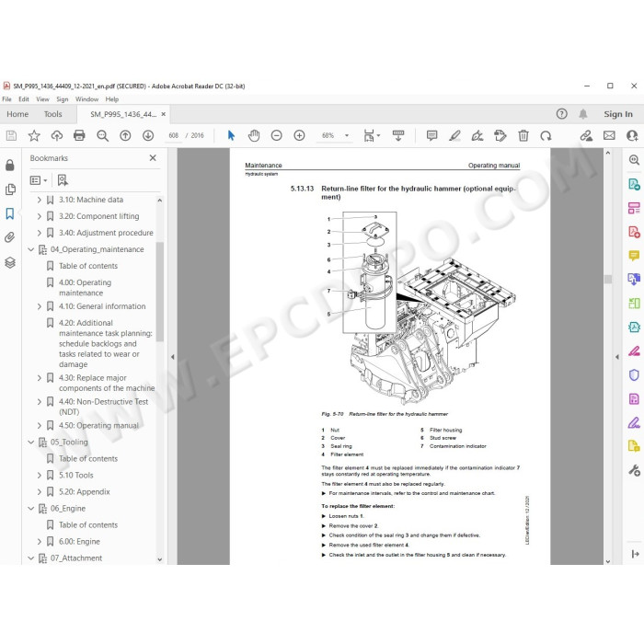Click the stamp tool icon

(500, 135)
